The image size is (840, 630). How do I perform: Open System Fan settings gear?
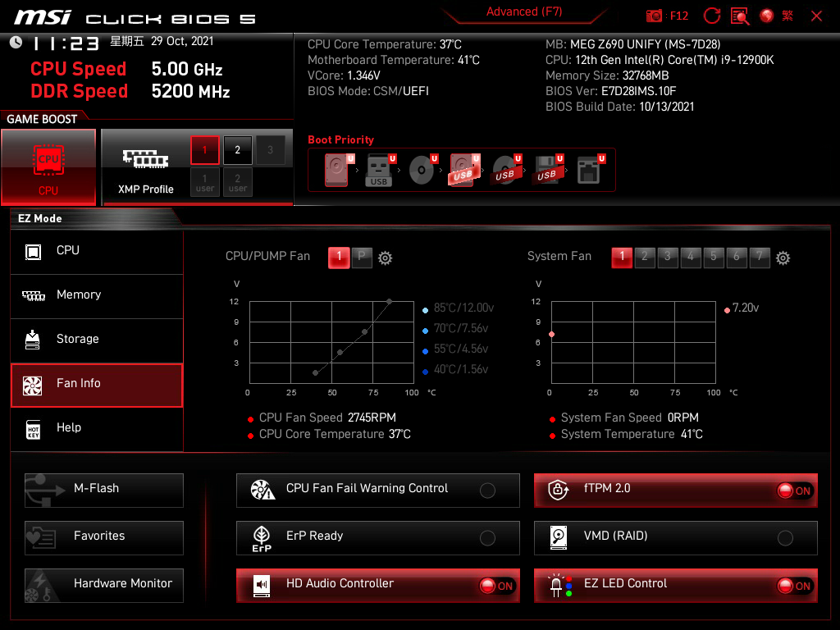[x=783, y=258]
